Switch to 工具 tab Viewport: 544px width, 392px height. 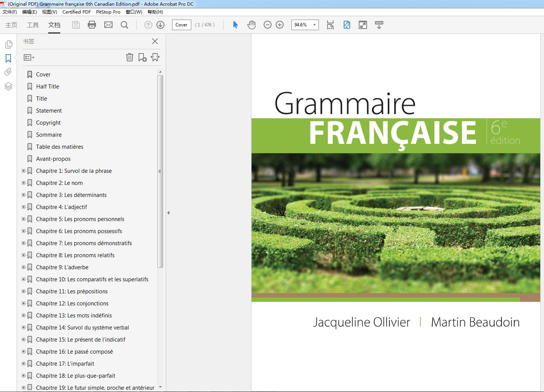[33, 25]
